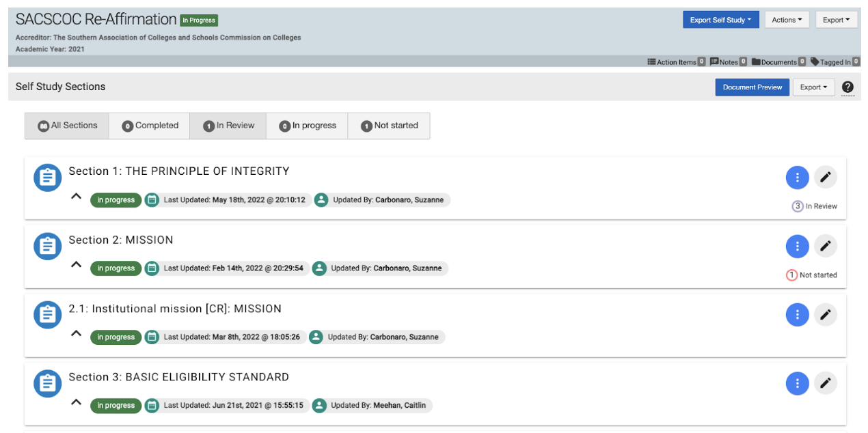Screen dimensions: 868x433
Task: Click calendar icon in 2.1 Institutional mission row
Action: (x=152, y=337)
